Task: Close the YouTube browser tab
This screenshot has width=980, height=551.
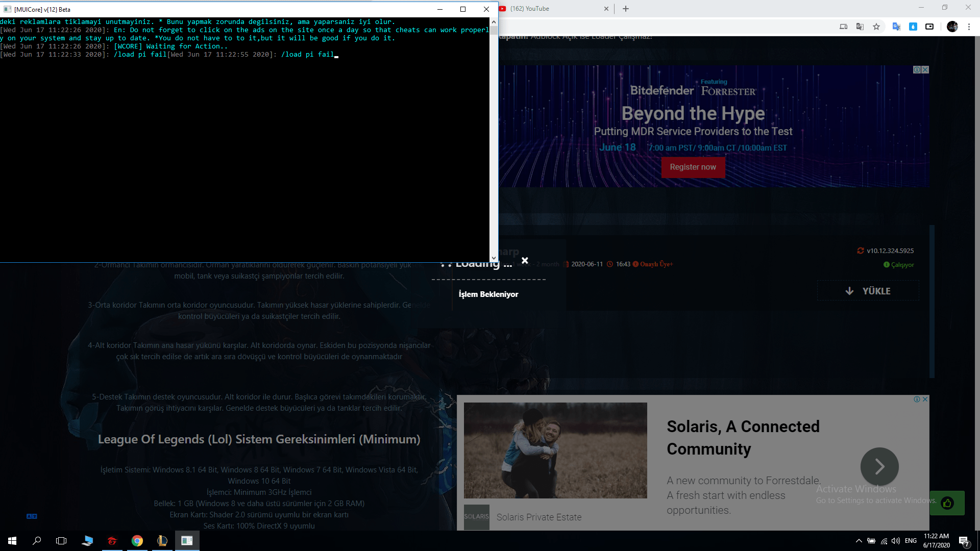Action: 606,9
